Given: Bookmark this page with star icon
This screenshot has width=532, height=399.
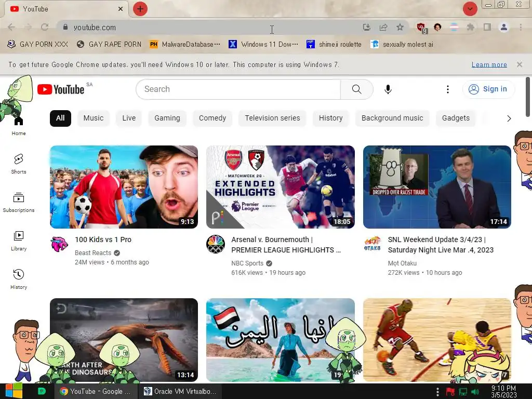Looking at the screenshot, I should pyautogui.click(x=400, y=27).
